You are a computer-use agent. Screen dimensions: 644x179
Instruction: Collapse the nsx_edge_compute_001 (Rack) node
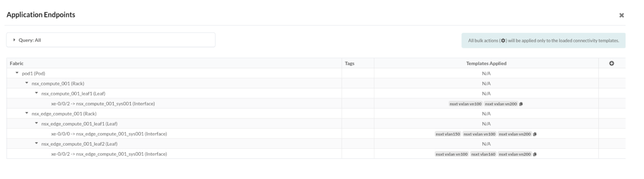(x=27, y=113)
